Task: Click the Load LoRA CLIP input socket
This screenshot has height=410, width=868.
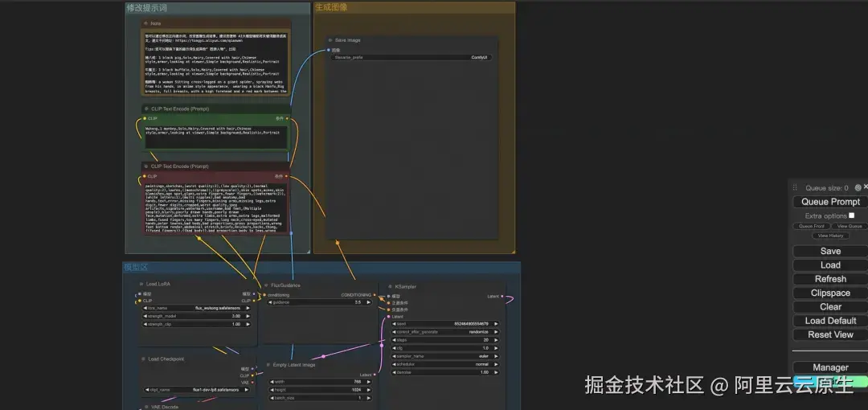Action: click(140, 301)
